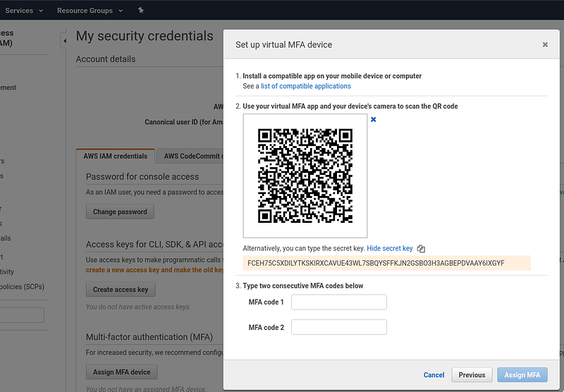
Task: Click the 'My security credentials' heading
Action: 145,36
